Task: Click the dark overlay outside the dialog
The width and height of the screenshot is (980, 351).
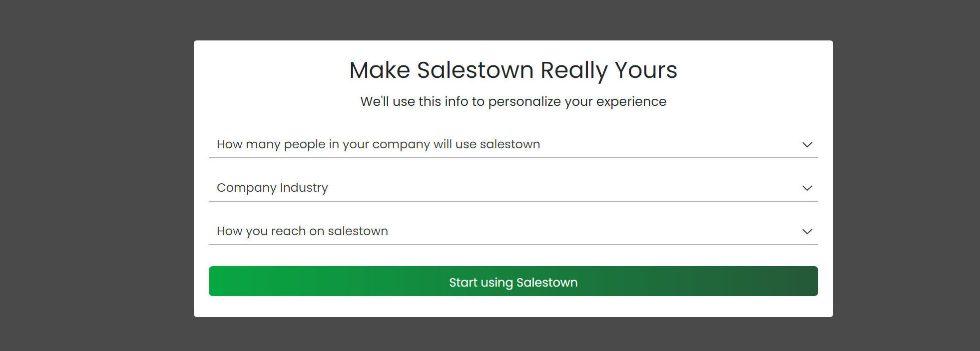Action: [95, 175]
